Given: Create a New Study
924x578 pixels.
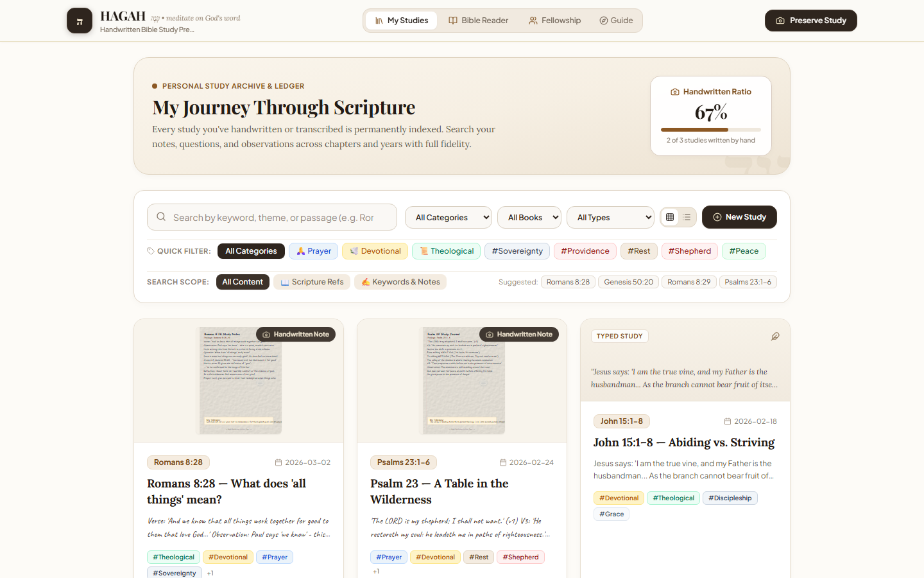Looking at the screenshot, I should (x=739, y=217).
